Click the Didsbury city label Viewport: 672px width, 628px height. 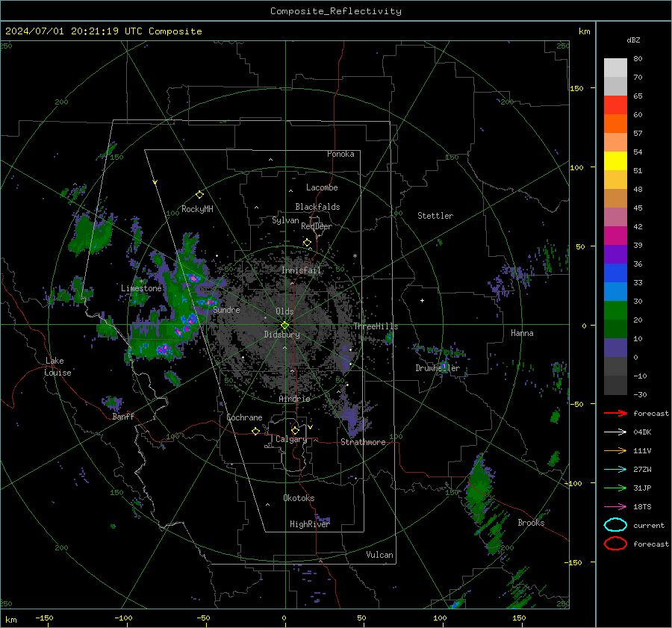point(281,335)
